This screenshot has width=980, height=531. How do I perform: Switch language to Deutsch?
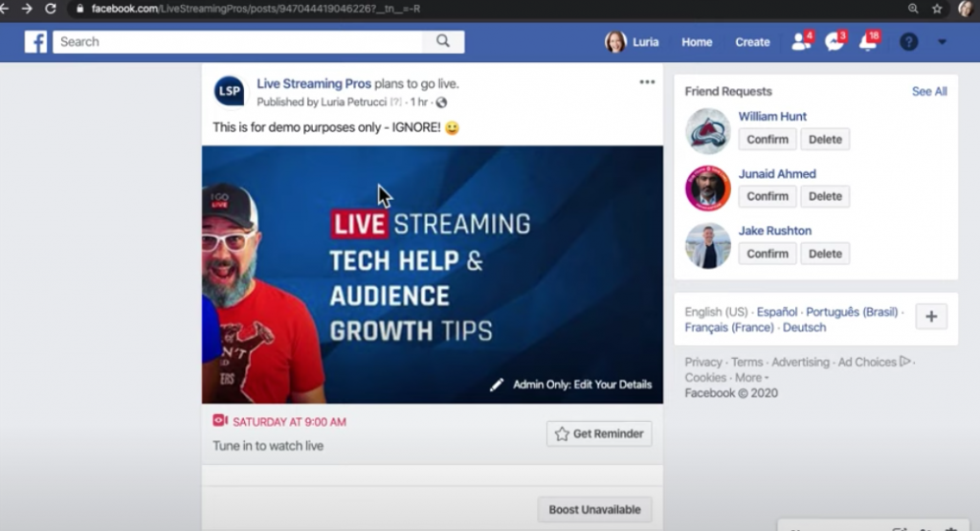pos(804,327)
